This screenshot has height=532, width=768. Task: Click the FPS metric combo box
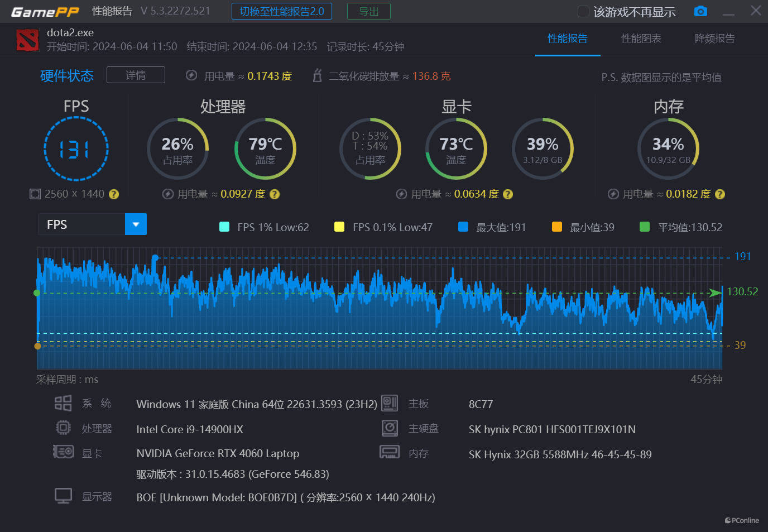92,224
